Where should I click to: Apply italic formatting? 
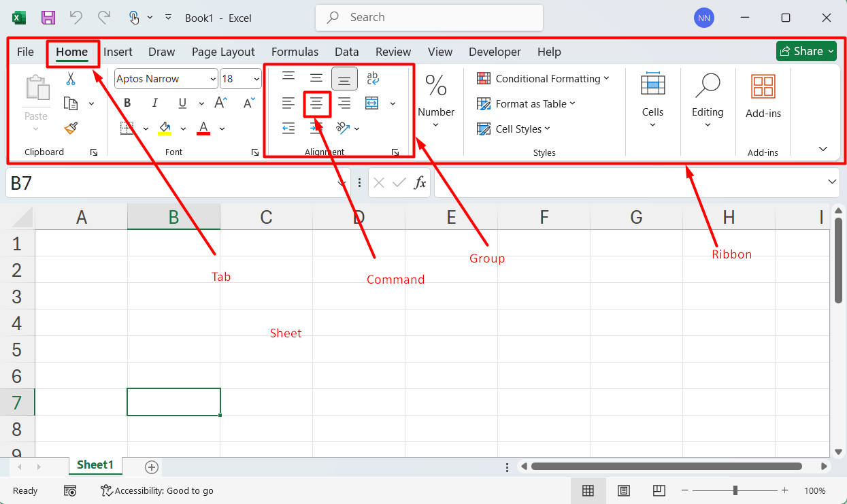click(154, 103)
